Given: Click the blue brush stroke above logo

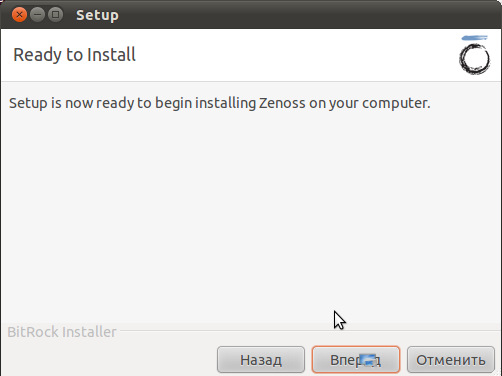Looking at the screenshot, I should pyautogui.click(x=475, y=38).
